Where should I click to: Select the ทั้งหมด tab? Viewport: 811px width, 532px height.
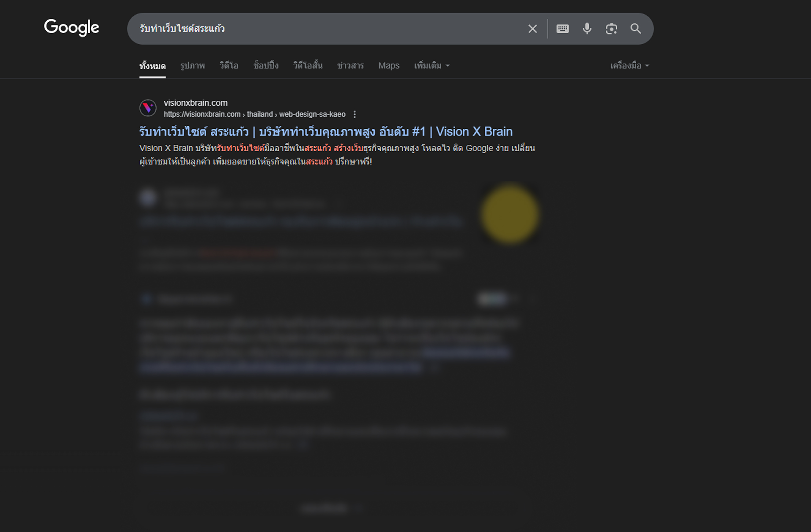click(x=153, y=66)
